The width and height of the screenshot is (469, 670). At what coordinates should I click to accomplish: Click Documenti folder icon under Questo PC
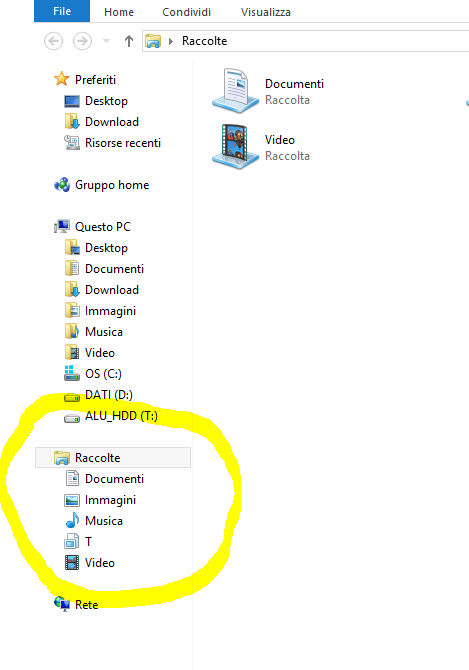coord(72,268)
